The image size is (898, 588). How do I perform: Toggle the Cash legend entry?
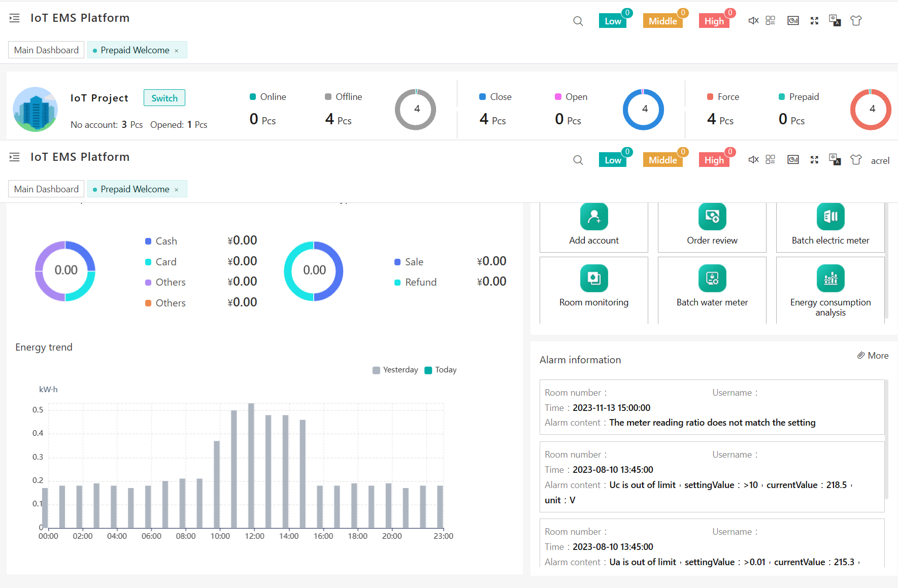161,241
